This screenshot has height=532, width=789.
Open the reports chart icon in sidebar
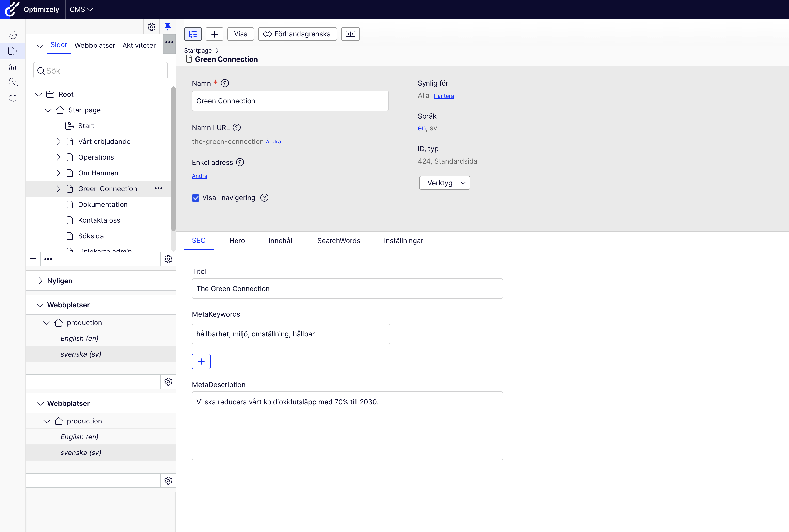tap(13, 66)
